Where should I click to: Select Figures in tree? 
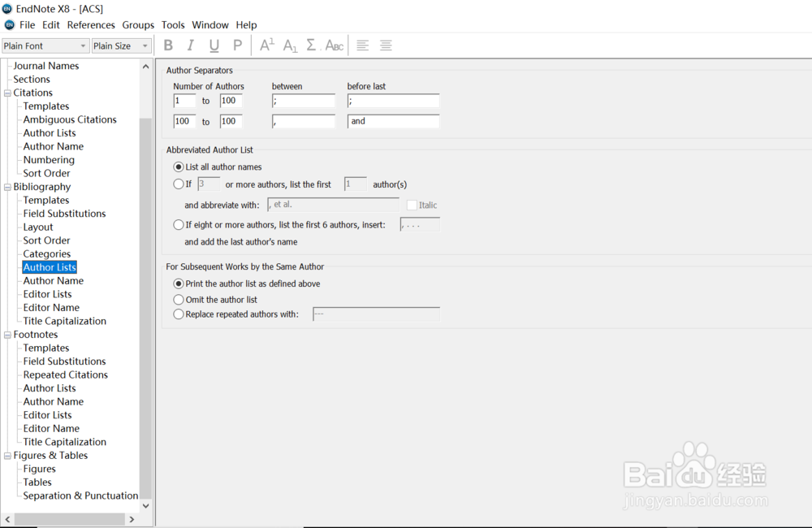pos(39,469)
